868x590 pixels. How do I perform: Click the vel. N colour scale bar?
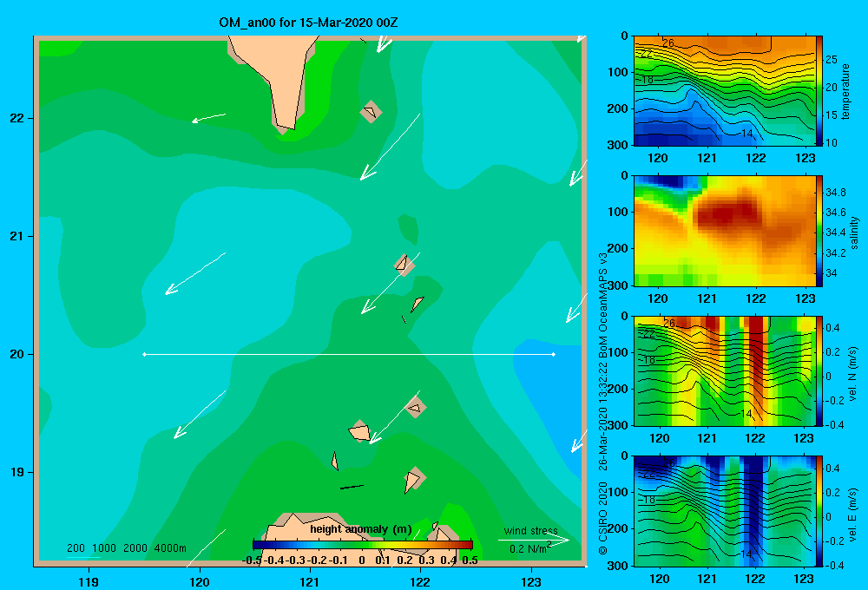pos(819,370)
